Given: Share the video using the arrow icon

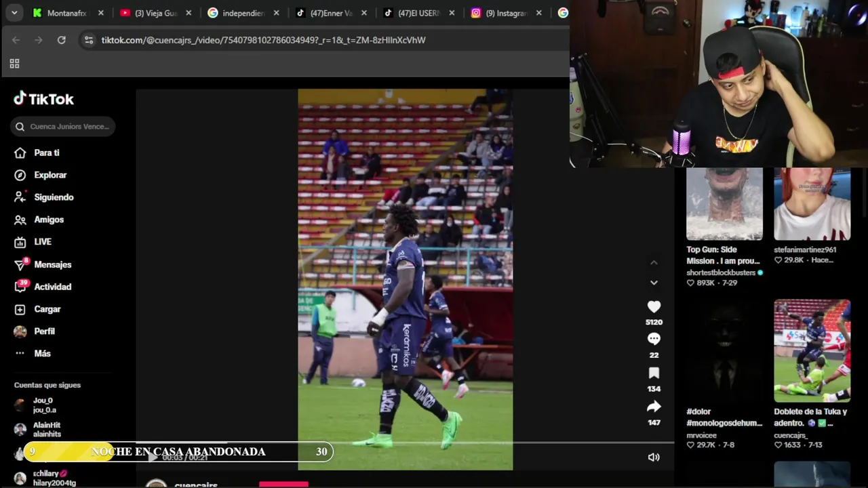Looking at the screenshot, I should tap(654, 407).
